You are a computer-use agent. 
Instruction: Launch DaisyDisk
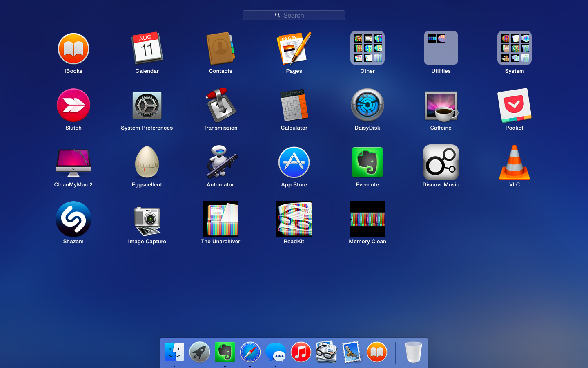click(x=367, y=105)
